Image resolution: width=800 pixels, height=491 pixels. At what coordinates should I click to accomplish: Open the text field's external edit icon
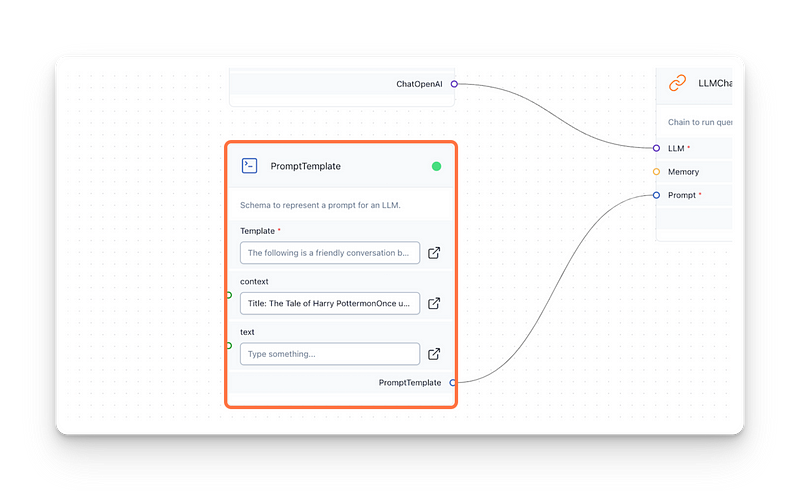click(x=434, y=354)
